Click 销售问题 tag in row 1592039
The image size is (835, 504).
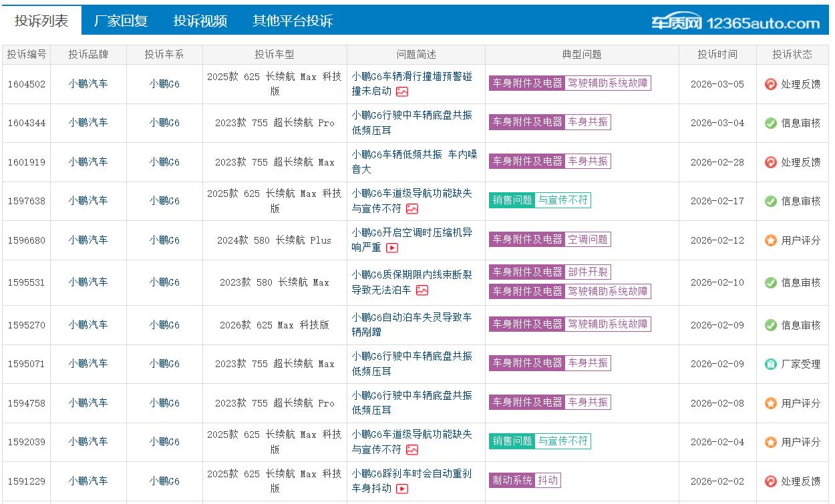click(512, 441)
